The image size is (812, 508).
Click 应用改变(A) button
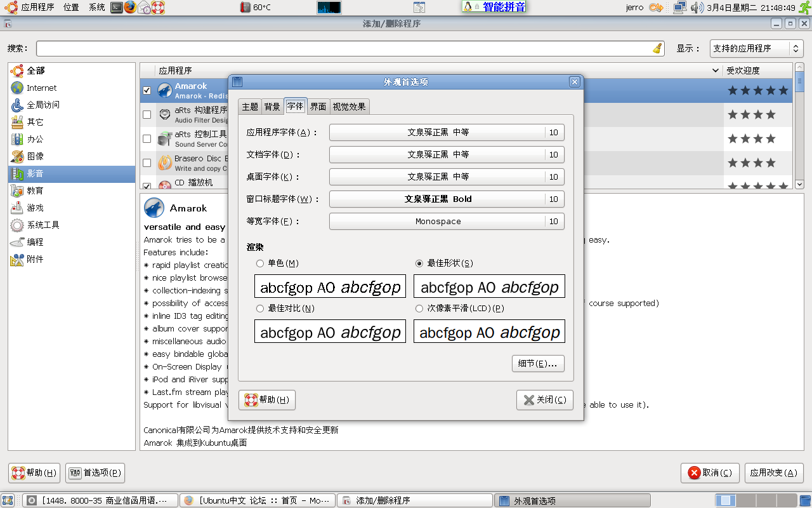(x=774, y=472)
